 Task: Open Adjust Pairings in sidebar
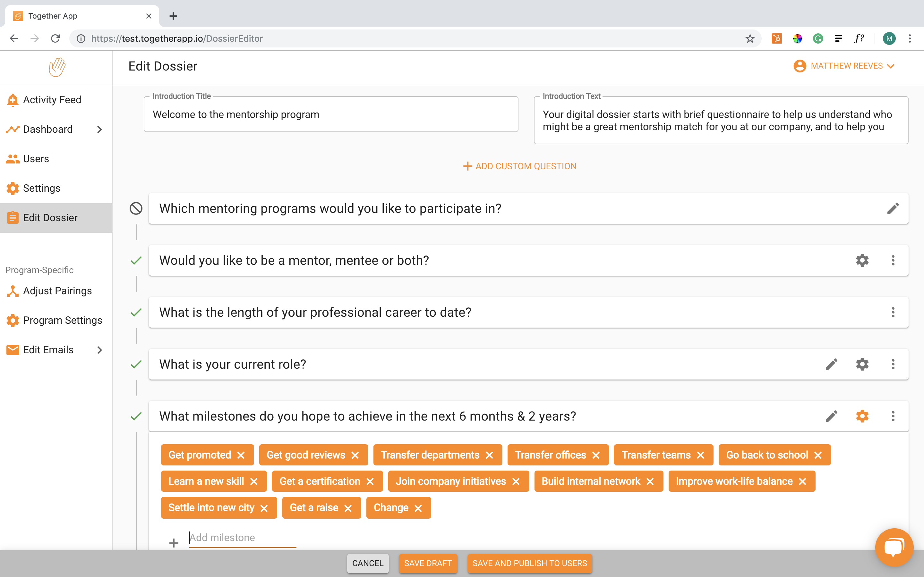[57, 291]
